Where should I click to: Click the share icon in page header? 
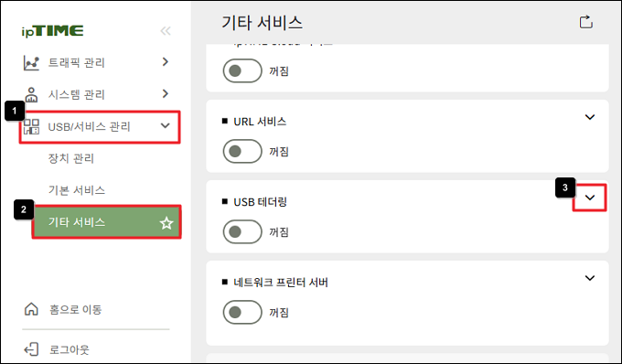pyautogui.click(x=586, y=22)
